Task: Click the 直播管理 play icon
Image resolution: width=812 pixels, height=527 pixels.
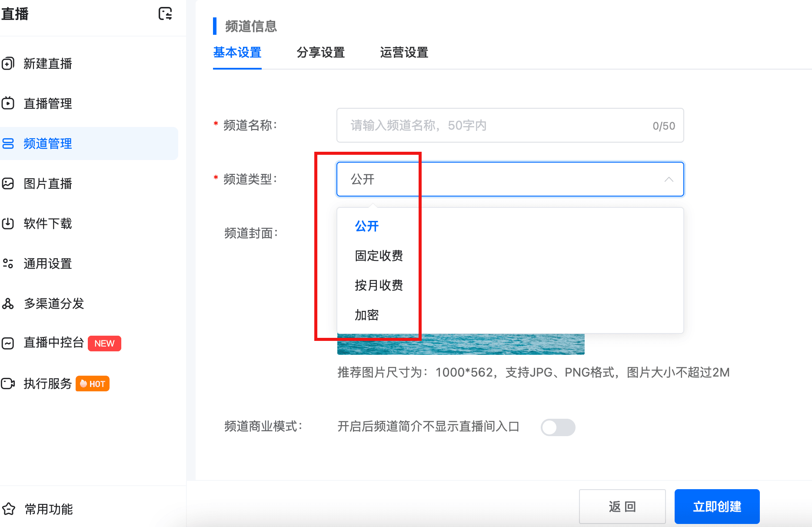Action: [x=8, y=103]
